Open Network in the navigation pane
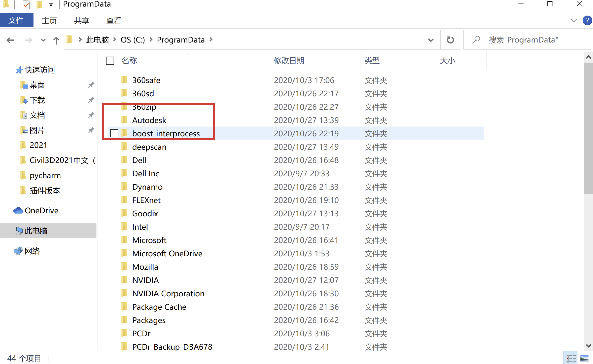Screen dimensions: 593x364 [x=32, y=251]
